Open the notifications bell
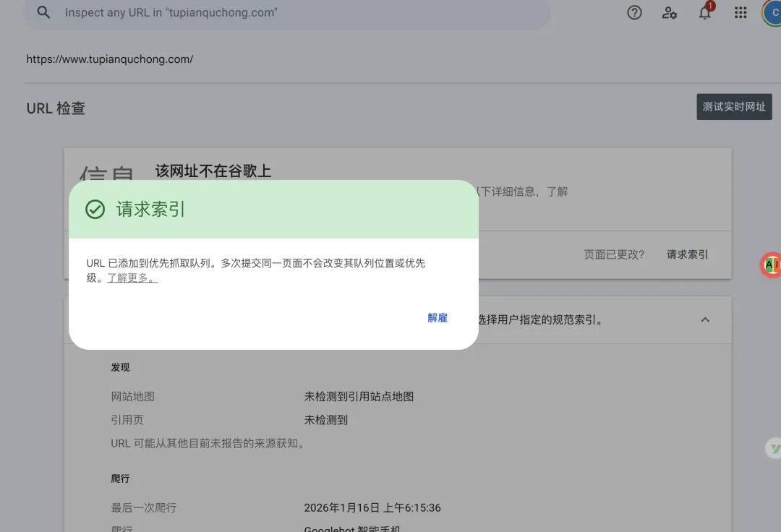781x532 pixels. pyautogui.click(x=705, y=12)
